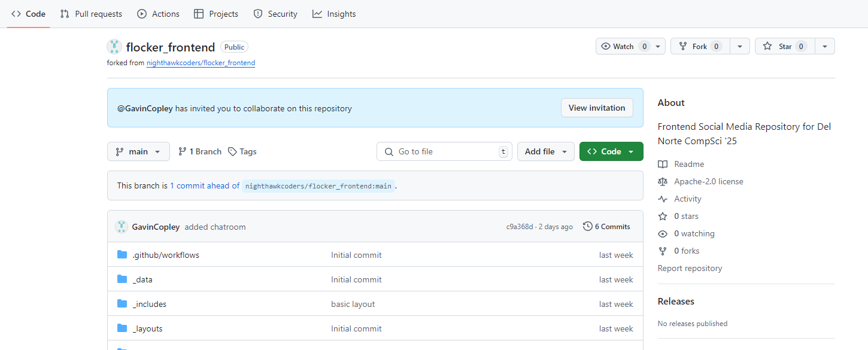Click the Watch button
The height and width of the screenshot is (350, 868).
tap(623, 46)
